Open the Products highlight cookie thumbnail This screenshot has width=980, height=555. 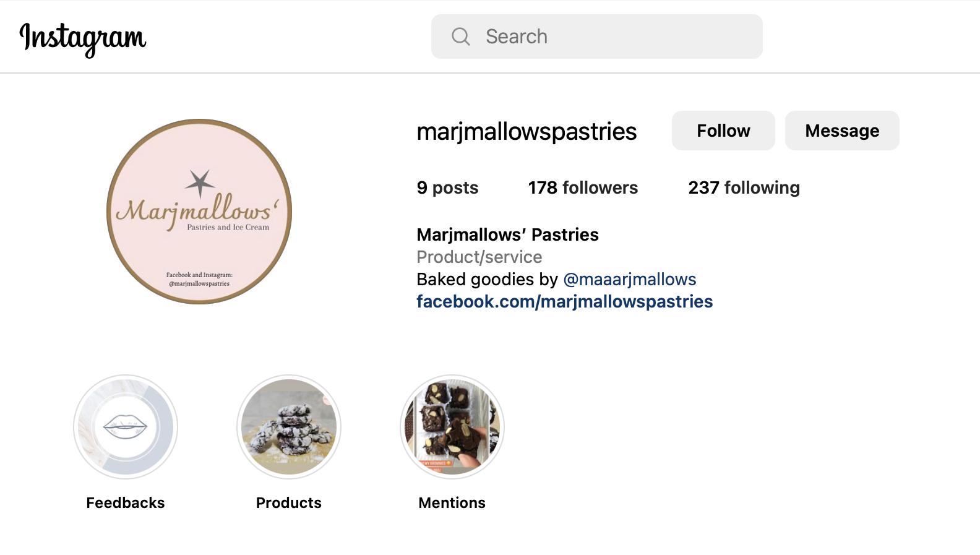point(289,427)
